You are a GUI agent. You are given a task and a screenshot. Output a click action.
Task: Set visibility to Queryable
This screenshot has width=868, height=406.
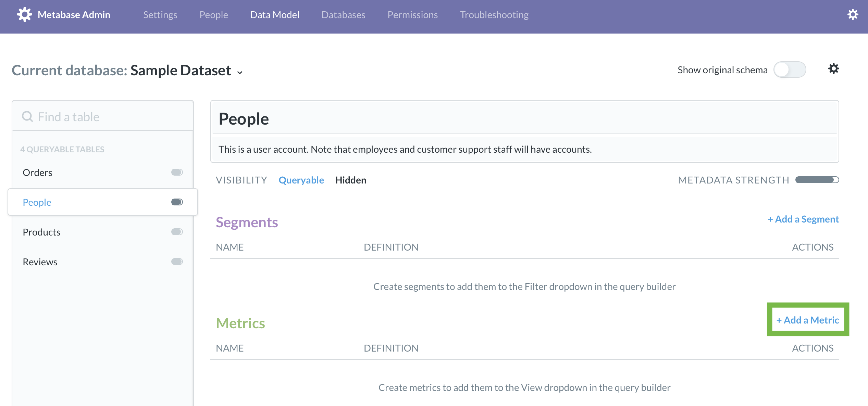301,180
